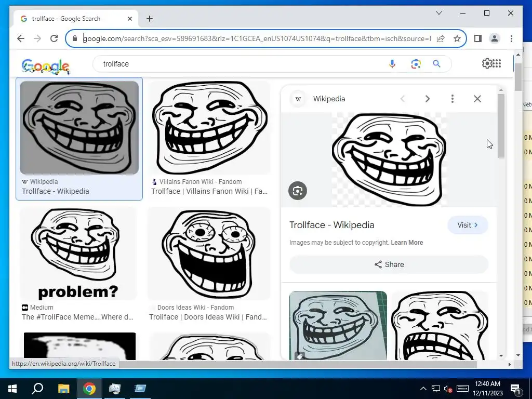532x399 pixels.
Task: Open the Chrome profile avatar
Action: (495, 38)
